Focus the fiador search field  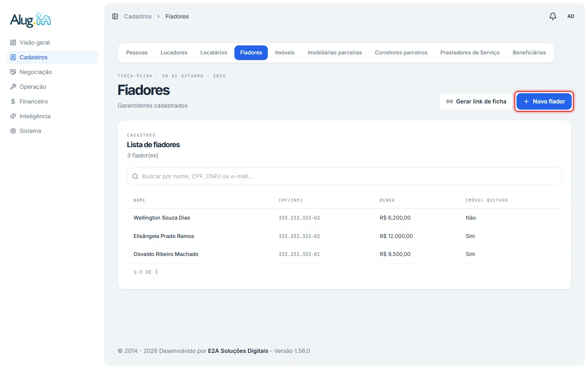point(345,176)
